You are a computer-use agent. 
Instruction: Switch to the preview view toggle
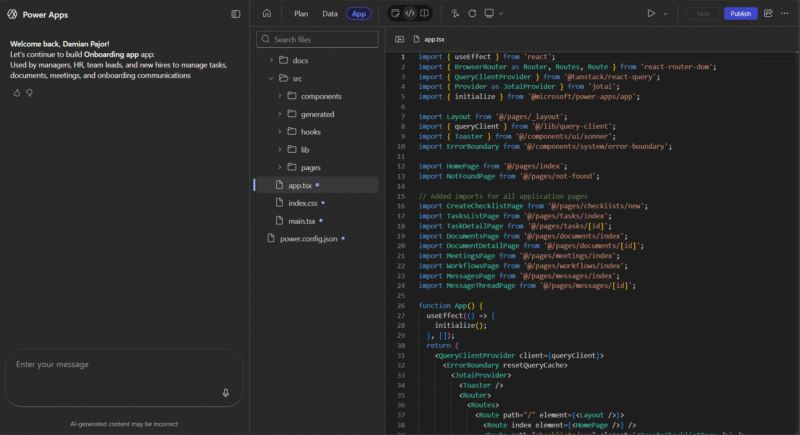coord(395,14)
